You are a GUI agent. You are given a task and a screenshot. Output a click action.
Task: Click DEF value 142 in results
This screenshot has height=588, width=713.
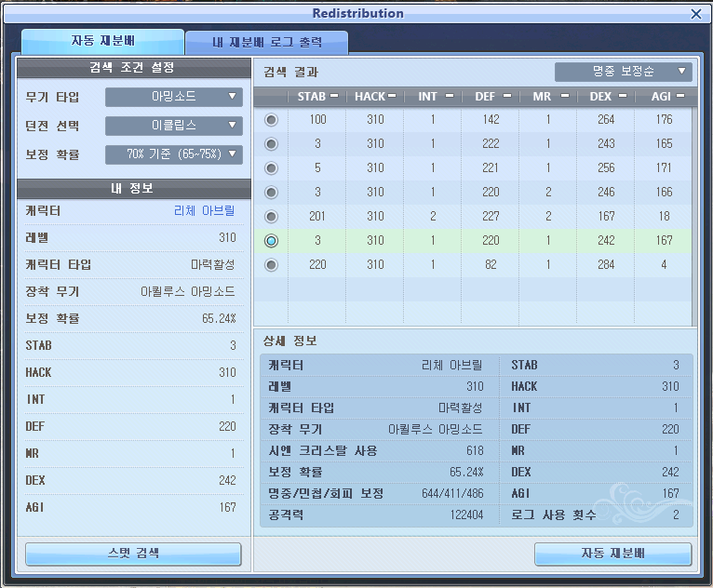[x=491, y=119]
